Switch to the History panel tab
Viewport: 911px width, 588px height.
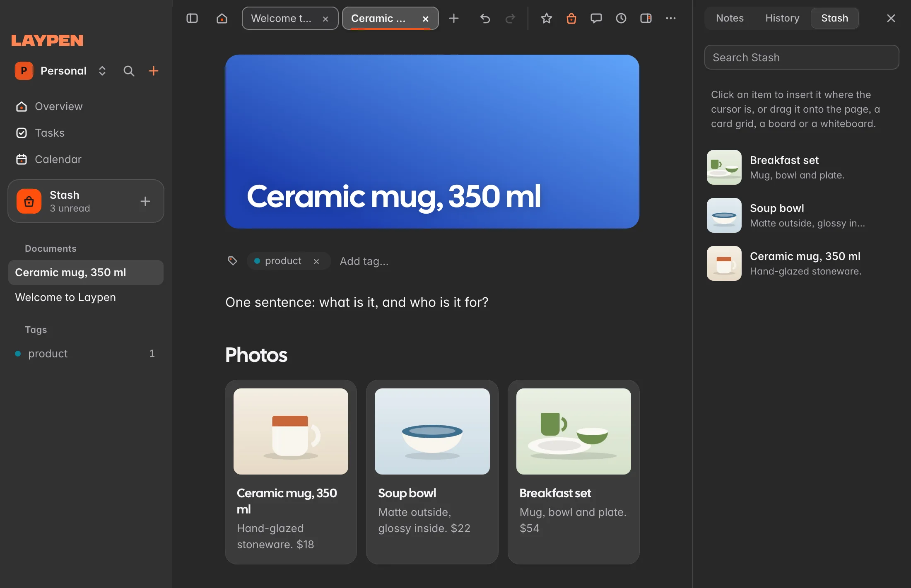click(782, 18)
